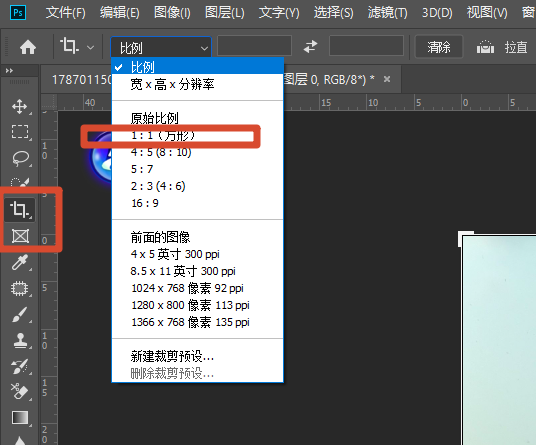Image resolution: width=536 pixels, height=445 pixels.
Task: Open the 图像(I) menu
Action: point(172,13)
